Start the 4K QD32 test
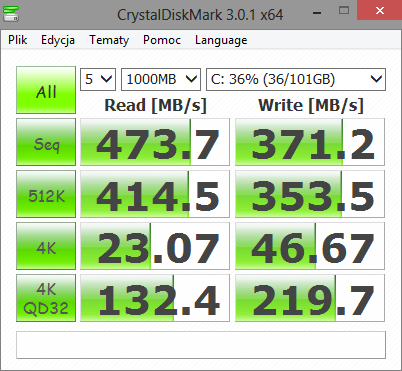 click(46, 298)
